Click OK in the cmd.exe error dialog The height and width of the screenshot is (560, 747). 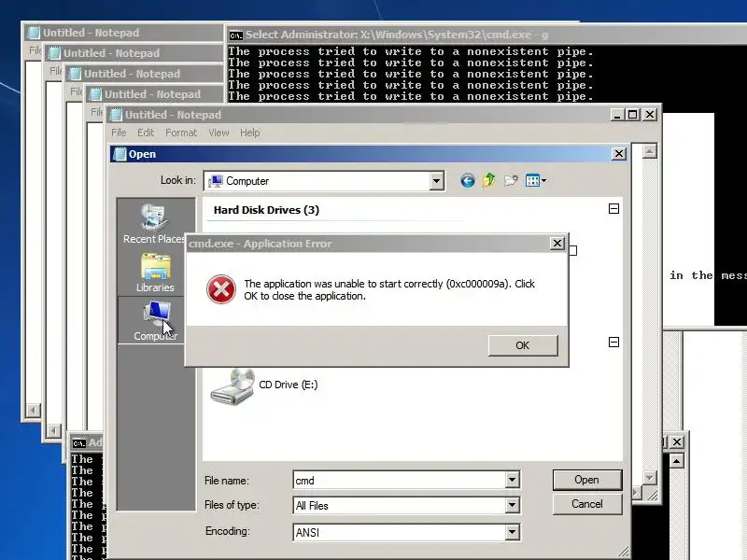[523, 345]
